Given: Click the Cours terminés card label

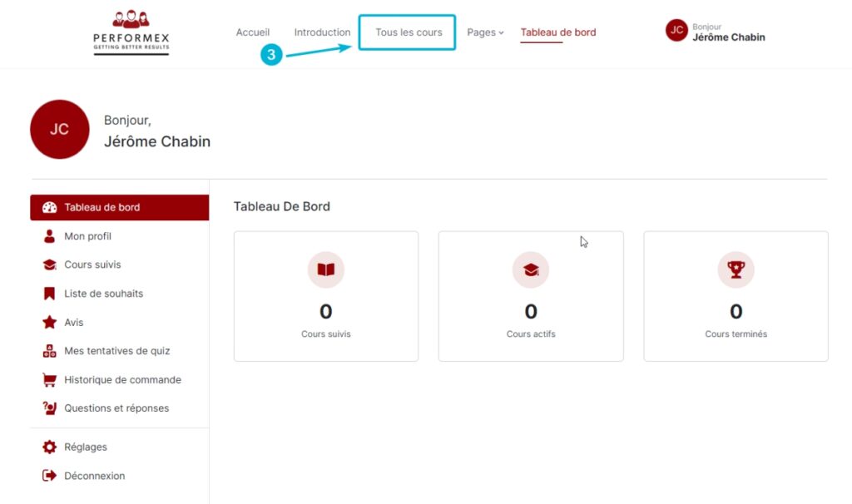Looking at the screenshot, I should (736, 334).
